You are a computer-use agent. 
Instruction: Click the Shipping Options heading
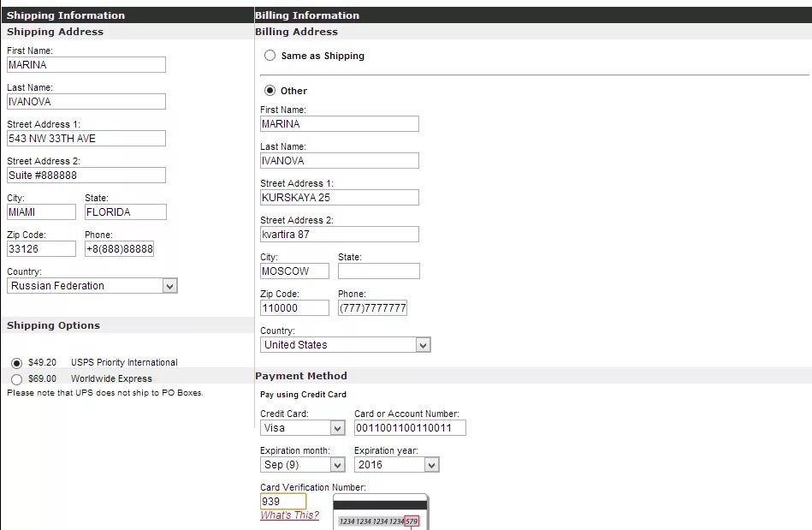pos(53,325)
